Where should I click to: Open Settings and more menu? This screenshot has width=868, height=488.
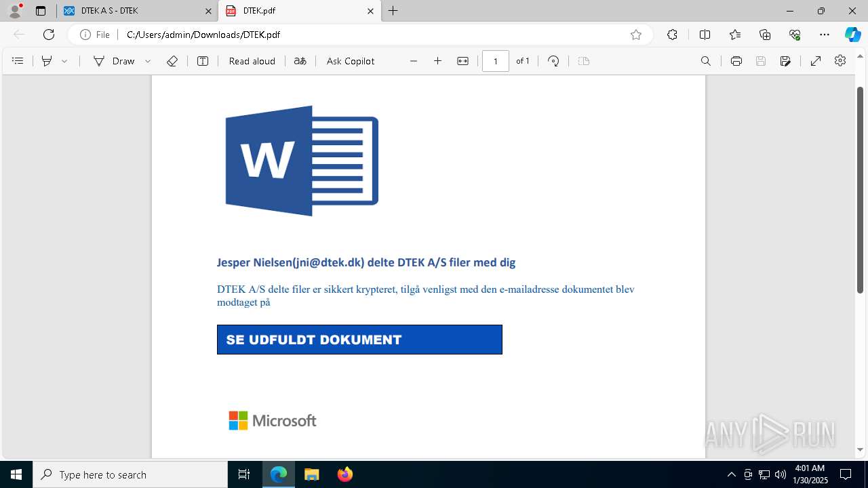(825, 35)
